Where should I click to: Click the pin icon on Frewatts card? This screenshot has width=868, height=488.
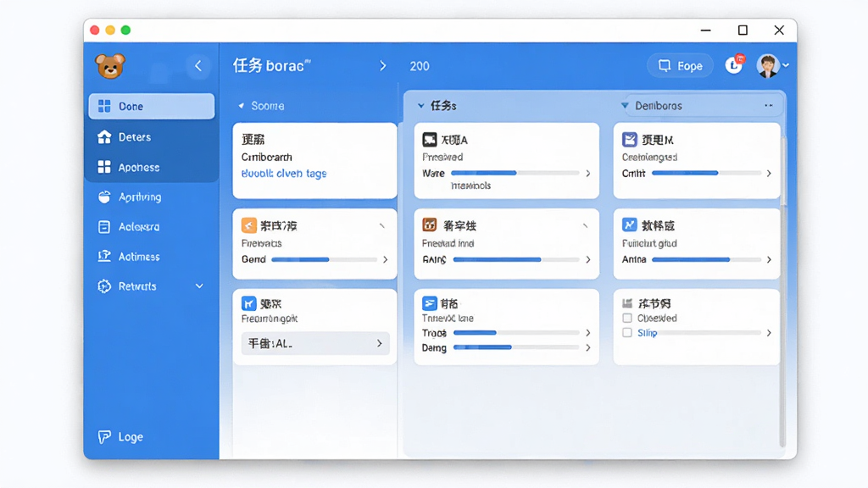pos(382,225)
